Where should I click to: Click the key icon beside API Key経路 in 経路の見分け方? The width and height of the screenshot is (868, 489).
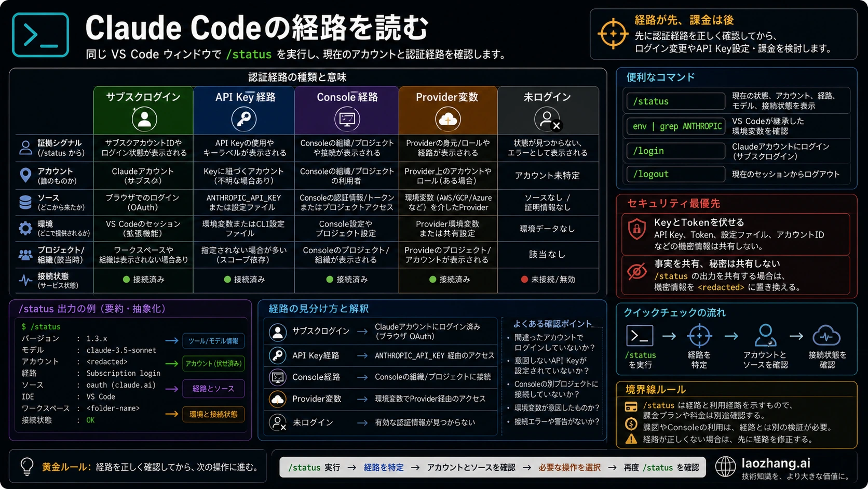(x=278, y=355)
